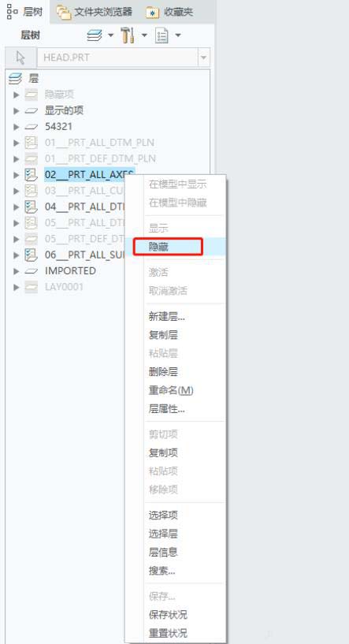Click the selection arrow icon beside HEAD.PRT
The image size is (349, 644).
tap(20, 58)
